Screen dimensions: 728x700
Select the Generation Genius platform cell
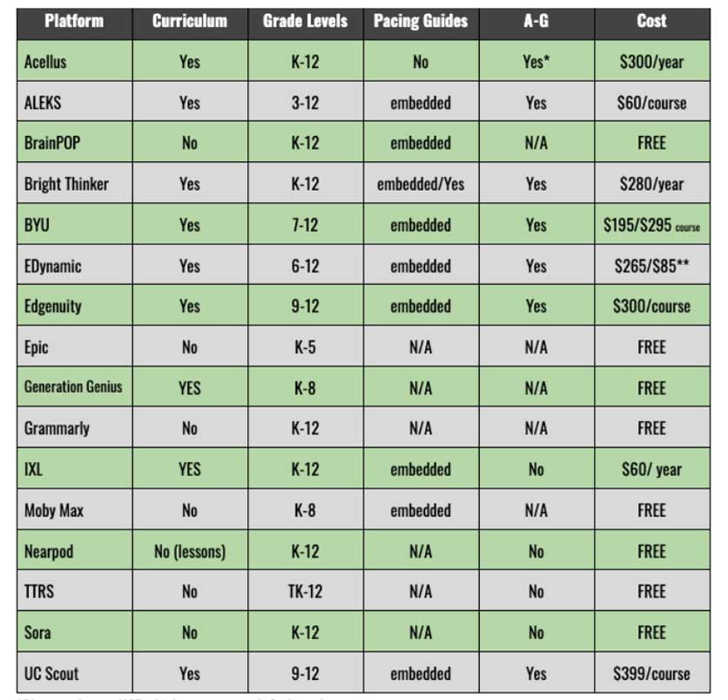point(73,387)
